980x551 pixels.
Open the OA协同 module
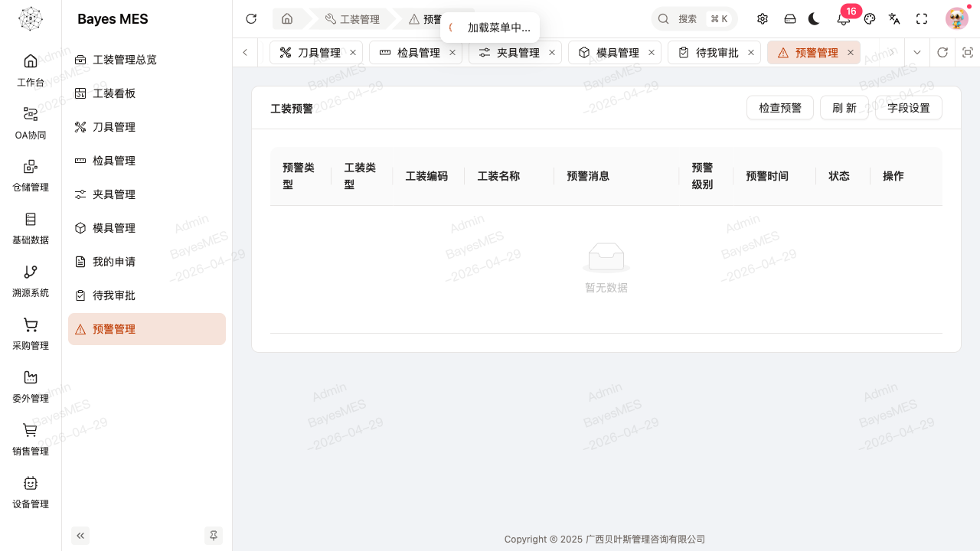31,122
